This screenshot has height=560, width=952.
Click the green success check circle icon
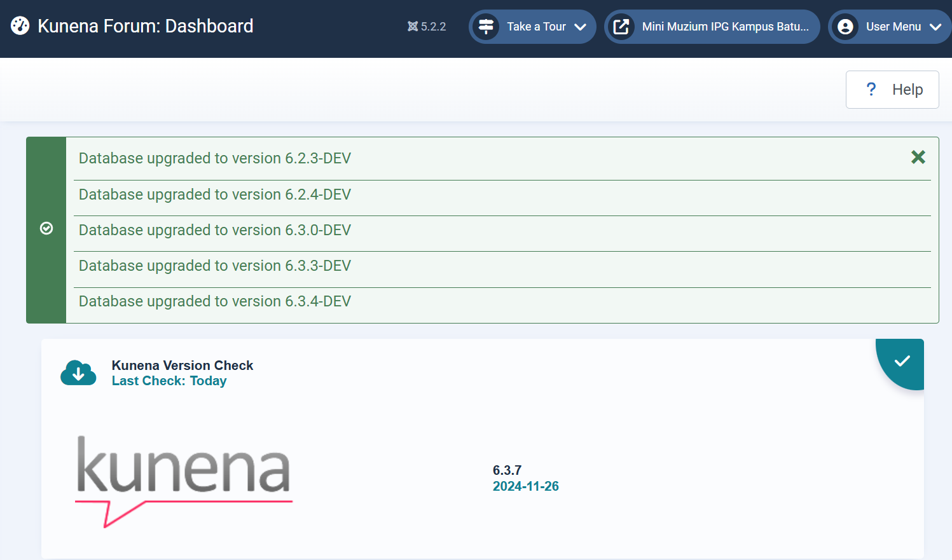46,229
